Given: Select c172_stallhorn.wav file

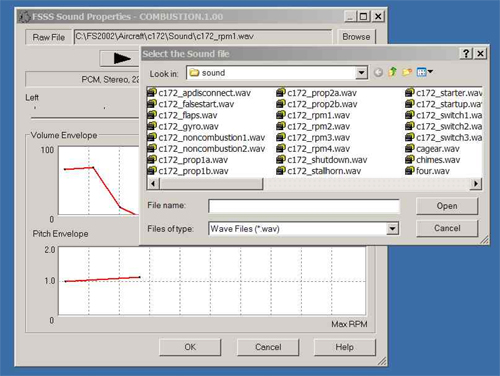Looking at the screenshot, I should click(319, 171).
